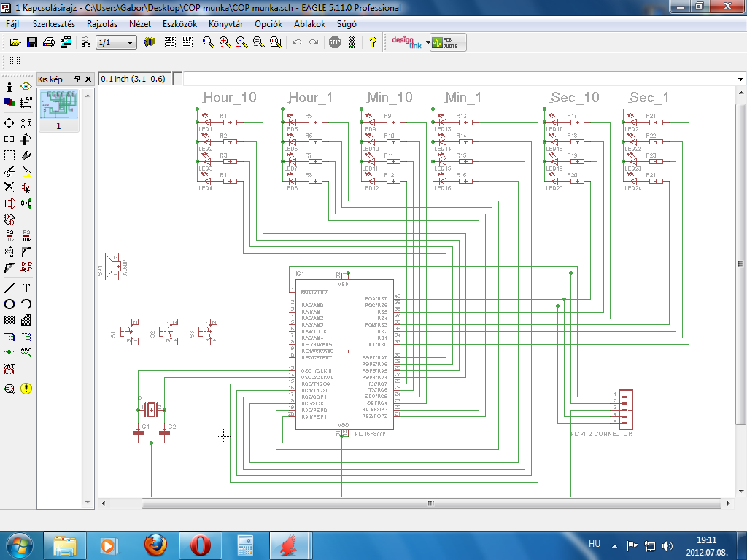Click the Open file toolbar icon
Viewport: 747px width, 560px height.
coord(15,42)
